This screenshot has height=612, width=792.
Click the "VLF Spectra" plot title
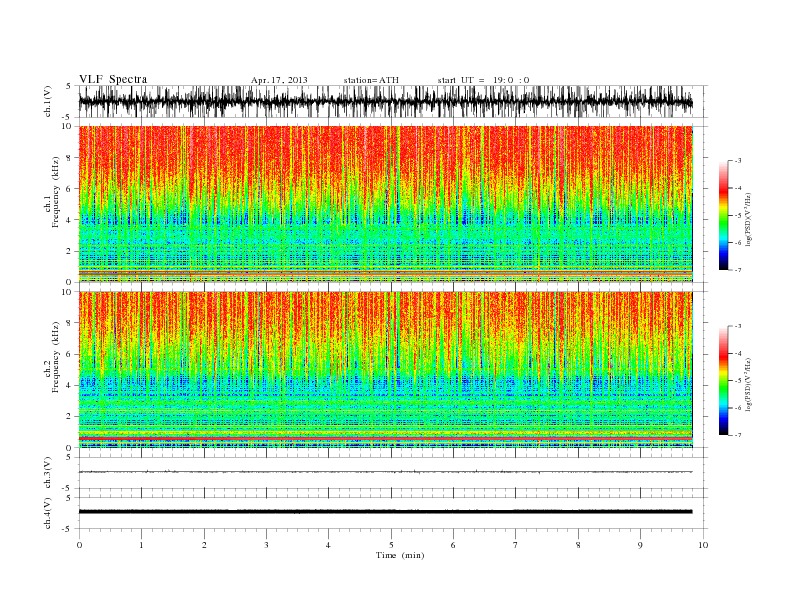click(113, 79)
